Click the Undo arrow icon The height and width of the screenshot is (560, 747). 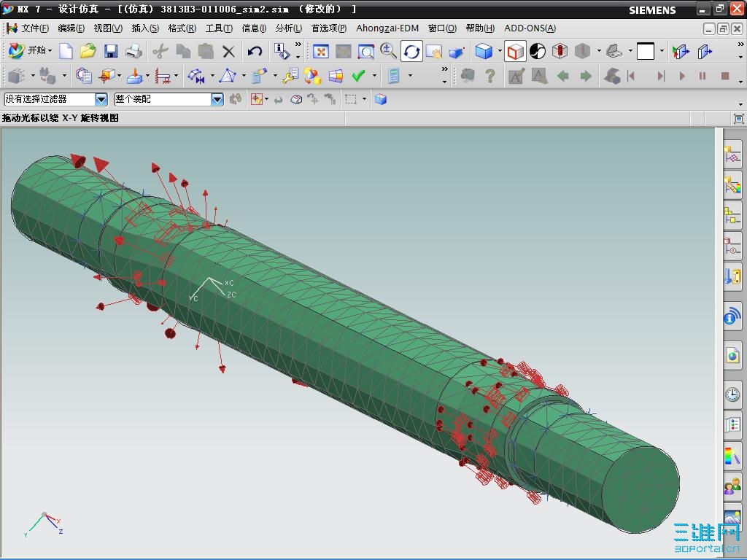pos(255,51)
